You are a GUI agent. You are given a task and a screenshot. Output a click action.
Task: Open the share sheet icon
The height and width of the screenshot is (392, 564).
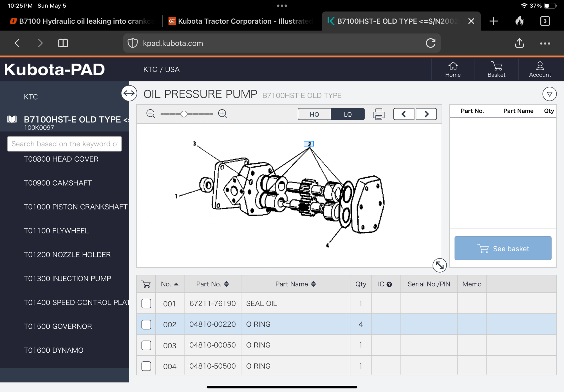[x=519, y=43]
